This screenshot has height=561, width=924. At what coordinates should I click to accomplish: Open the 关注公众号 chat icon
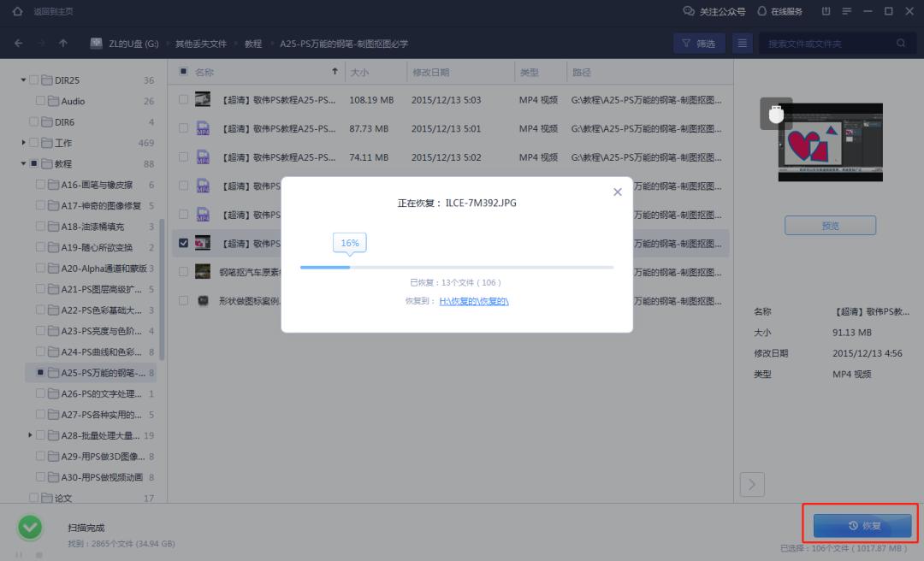688,11
